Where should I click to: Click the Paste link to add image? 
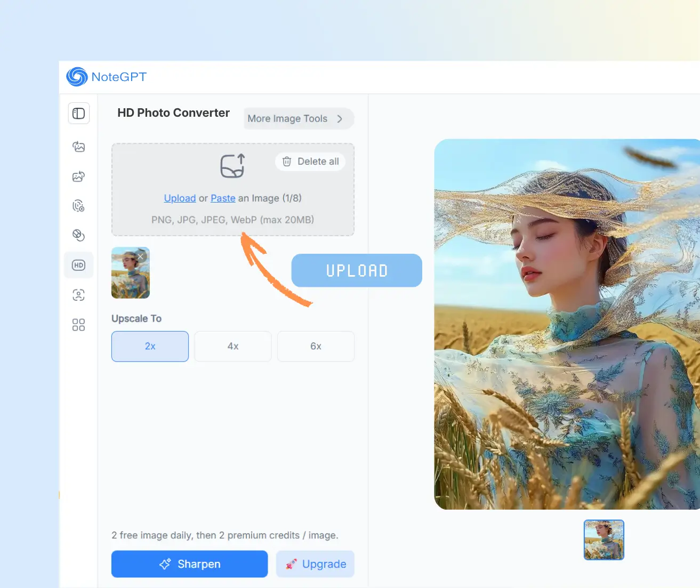click(x=223, y=198)
